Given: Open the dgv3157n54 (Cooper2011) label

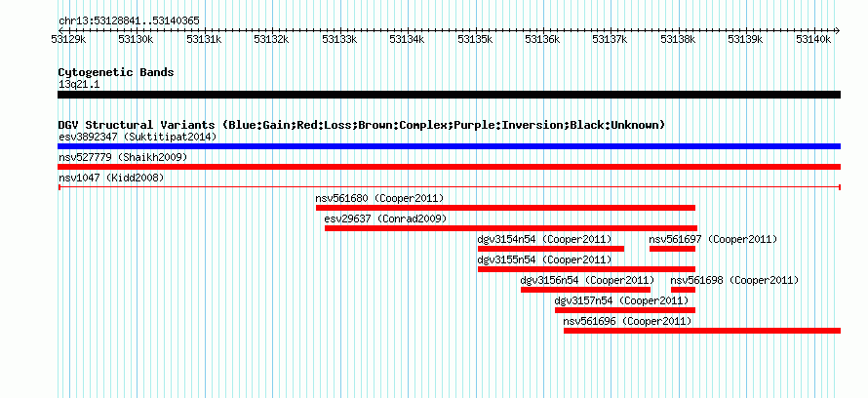Looking at the screenshot, I should (x=621, y=300).
